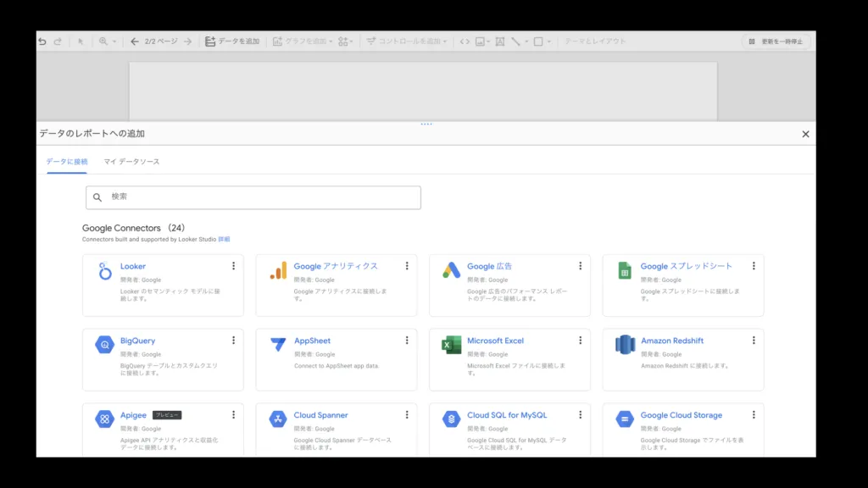Open Google アナリティクス connector title
The width and height of the screenshot is (868, 488).
point(336,266)
